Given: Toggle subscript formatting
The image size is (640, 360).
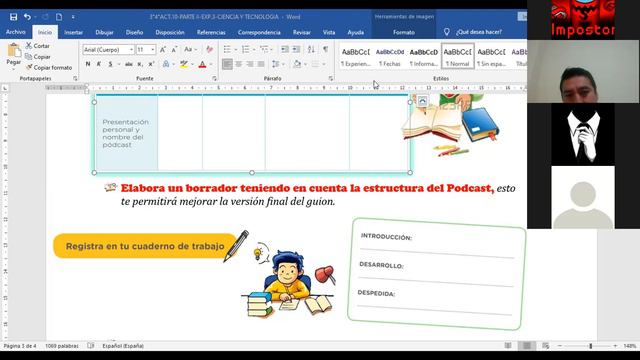Looking at the screenshot, I should tap(140, 64).
